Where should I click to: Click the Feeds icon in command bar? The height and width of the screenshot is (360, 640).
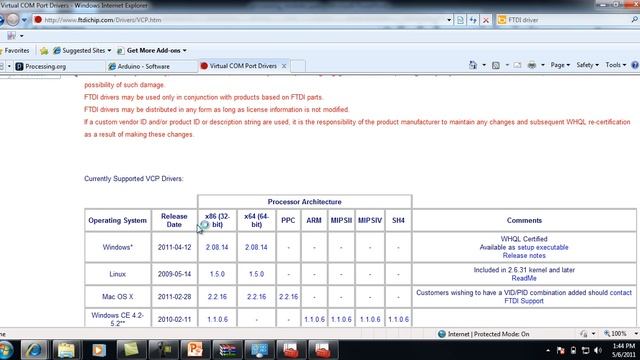click(x=496, y=65)
